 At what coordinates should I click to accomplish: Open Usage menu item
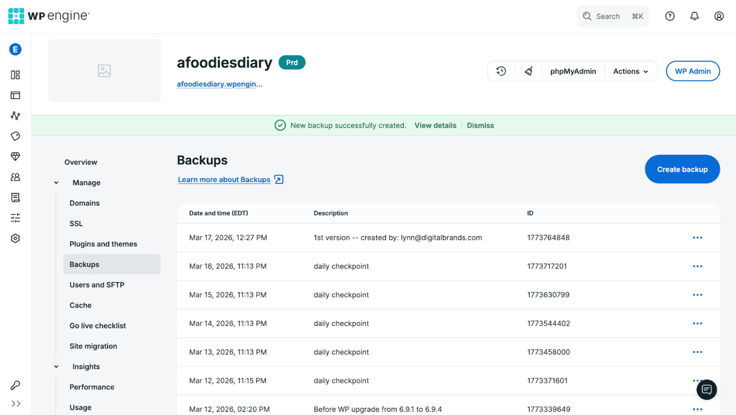80,407
